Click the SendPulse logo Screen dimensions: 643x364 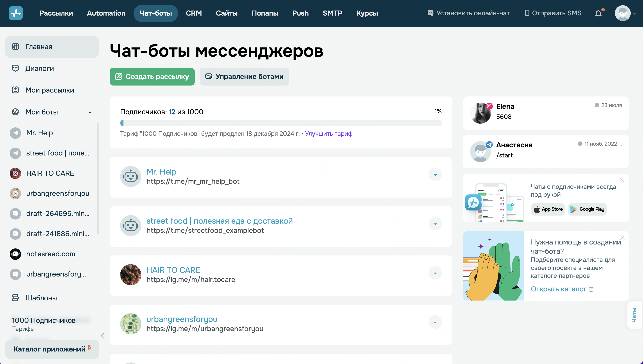point(16,13)
